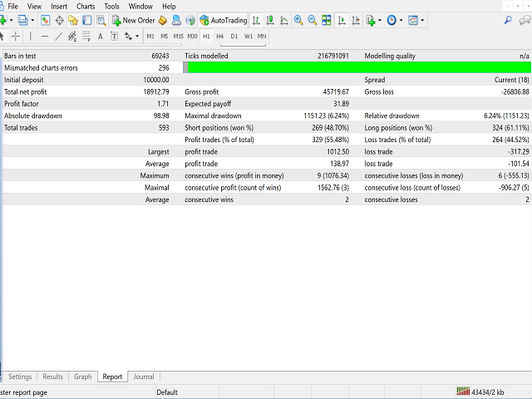Switch to M1 timeframe
The image size is (532, 399).
click(150, 36)
